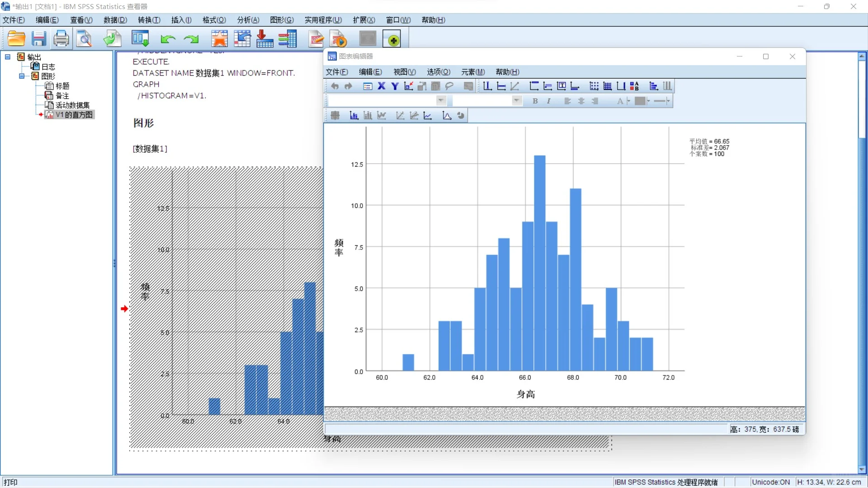Open the 分析(A) menu
The image size is (868, 488).
tap(248, 20)
